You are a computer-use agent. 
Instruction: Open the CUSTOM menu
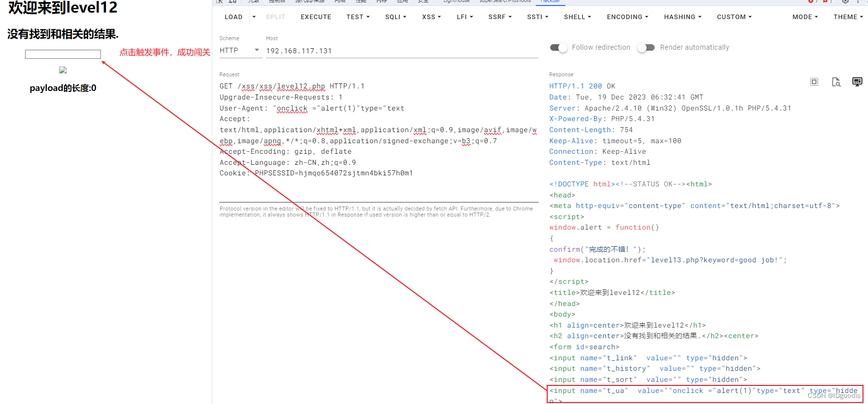pyautogui.click(x=734, y=17)
